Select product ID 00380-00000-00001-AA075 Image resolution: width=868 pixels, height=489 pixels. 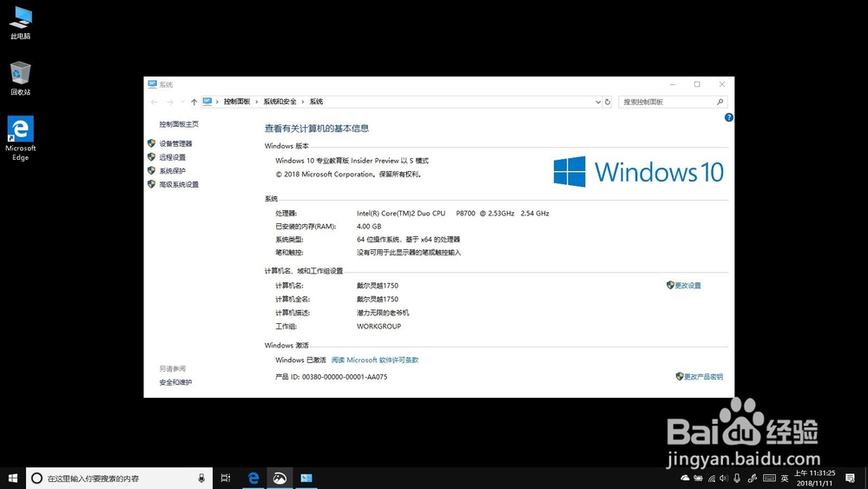coord(345,377)
